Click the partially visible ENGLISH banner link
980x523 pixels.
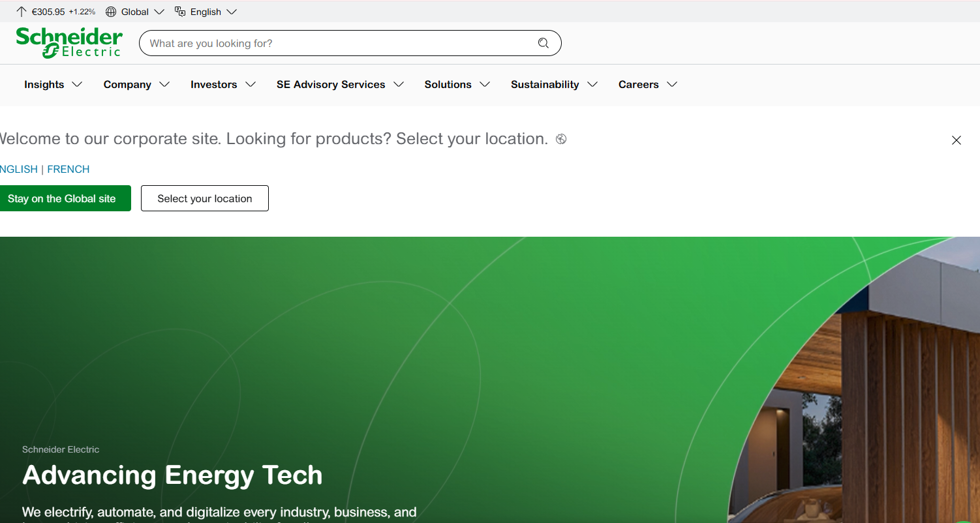click(19, 170)
